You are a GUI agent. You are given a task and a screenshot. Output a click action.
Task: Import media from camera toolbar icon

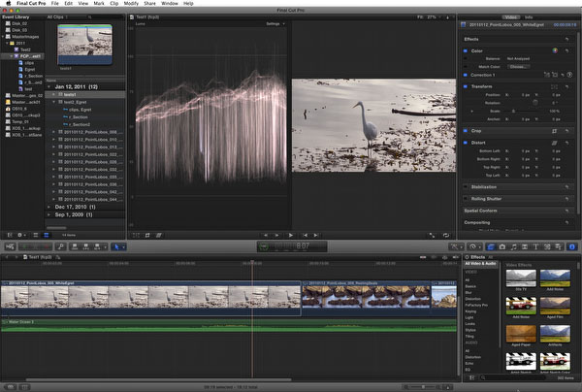point(10,246)
